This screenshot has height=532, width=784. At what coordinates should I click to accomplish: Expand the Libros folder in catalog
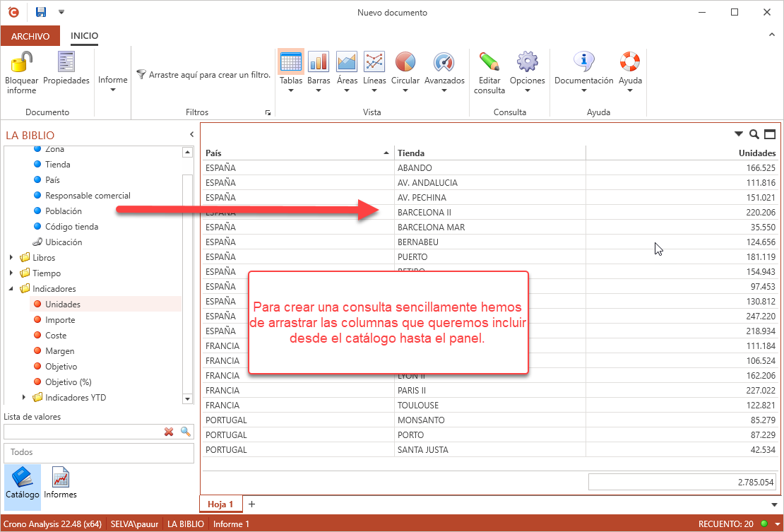click(11, 258)
